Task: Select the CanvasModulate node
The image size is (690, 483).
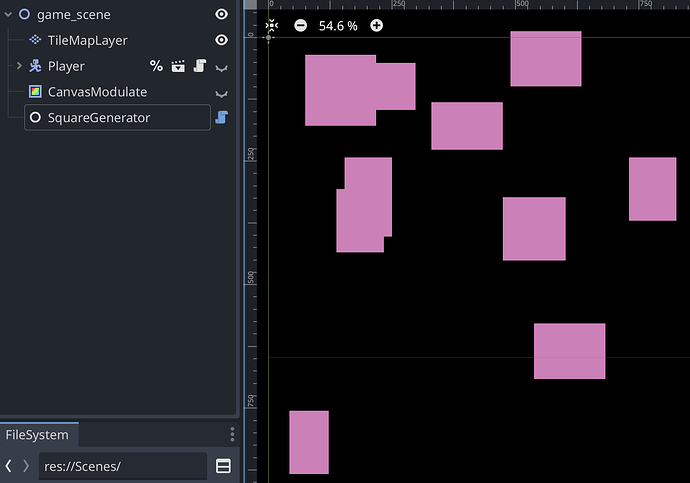Action: (97, 92)
